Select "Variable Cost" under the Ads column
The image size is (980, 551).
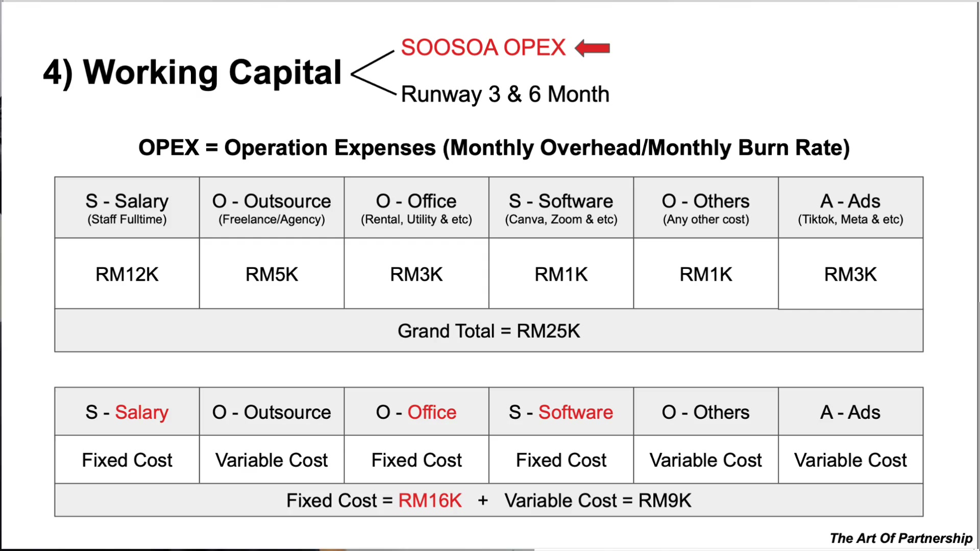pyautogui.click(x=850, y=460)
